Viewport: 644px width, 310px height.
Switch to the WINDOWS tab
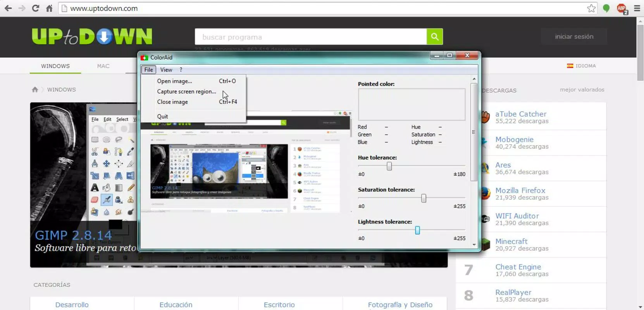point(55,66)
